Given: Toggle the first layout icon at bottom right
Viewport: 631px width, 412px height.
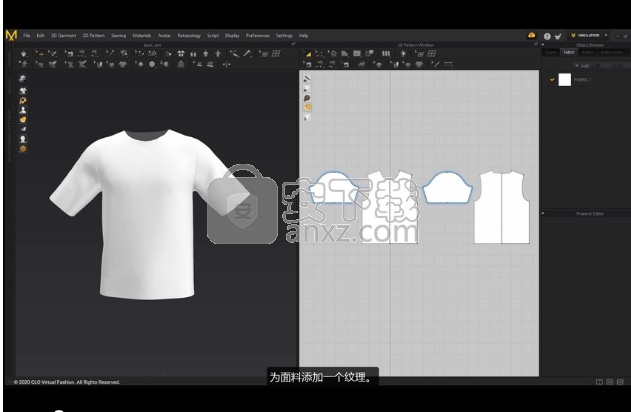Looking at the screenshot, I should pyautogui.click(x=599, y=382).
